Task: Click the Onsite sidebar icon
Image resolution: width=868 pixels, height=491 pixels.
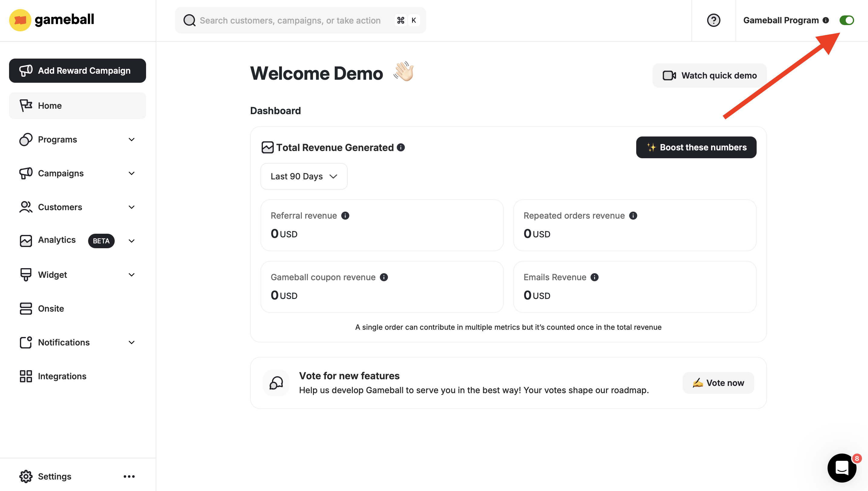Action: [26, 308]
